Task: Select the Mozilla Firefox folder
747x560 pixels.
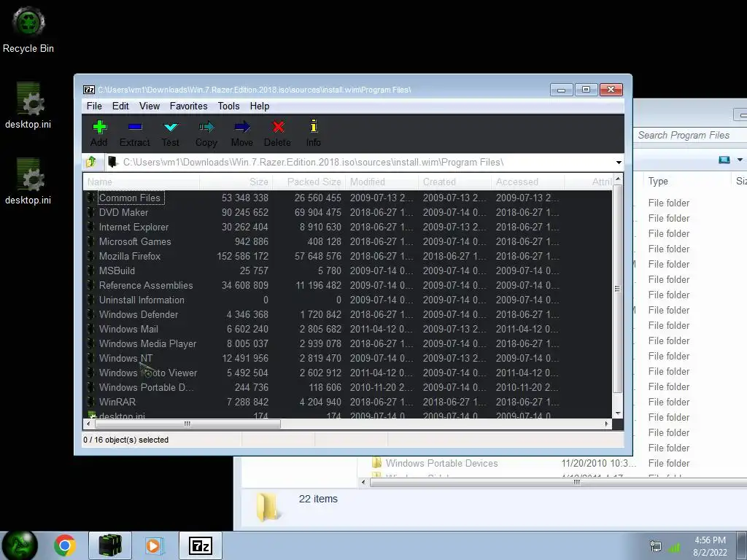Action: (x=348, y=256)
